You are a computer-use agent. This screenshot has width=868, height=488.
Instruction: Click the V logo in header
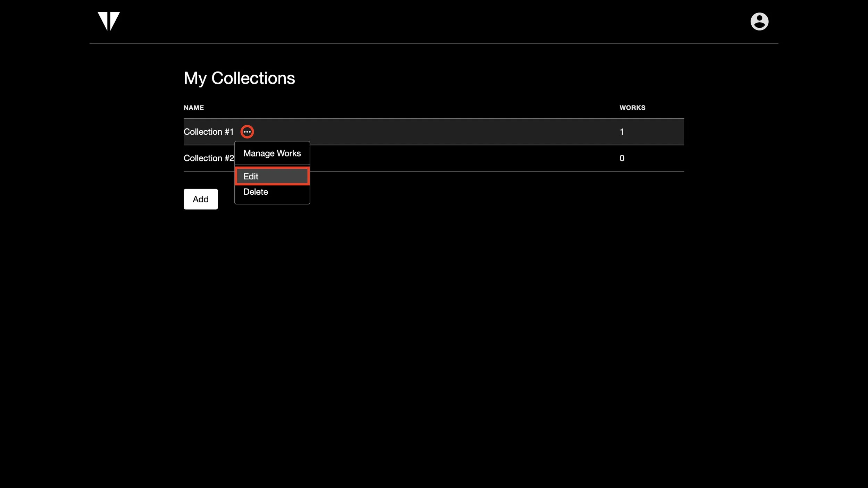tap(109, 21)
